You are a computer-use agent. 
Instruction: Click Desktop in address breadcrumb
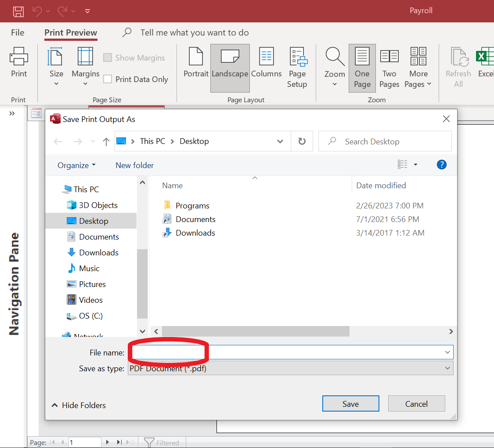(x=194, y=141)
